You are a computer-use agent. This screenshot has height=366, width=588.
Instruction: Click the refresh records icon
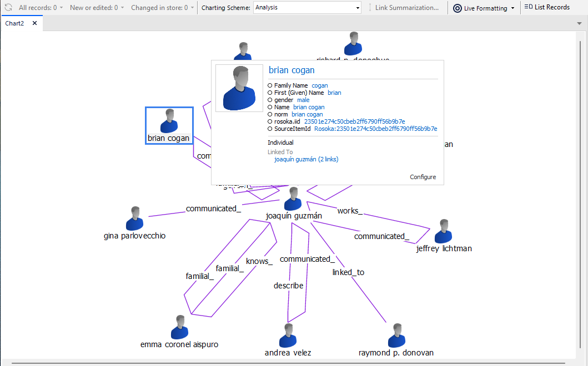pyautogui.click(x=8, y=8)
